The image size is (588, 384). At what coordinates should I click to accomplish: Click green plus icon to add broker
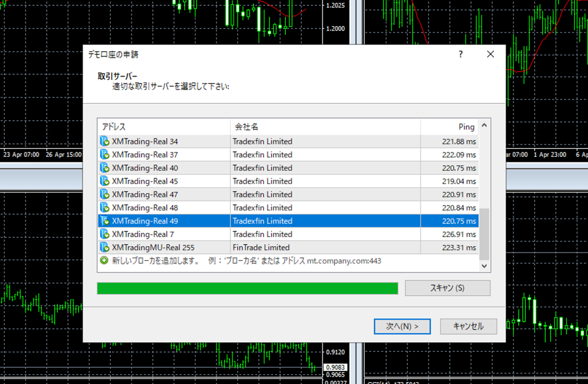point(104,260)
